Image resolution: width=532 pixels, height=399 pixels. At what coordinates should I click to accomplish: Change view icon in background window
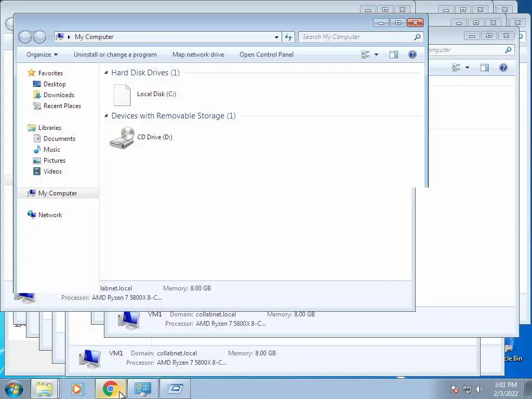point(456,68)
